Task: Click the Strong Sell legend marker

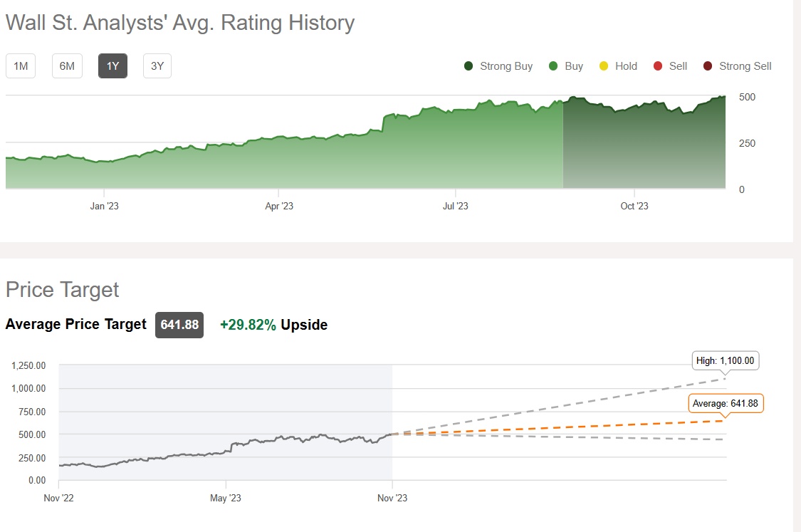Action: coord(708,66)
